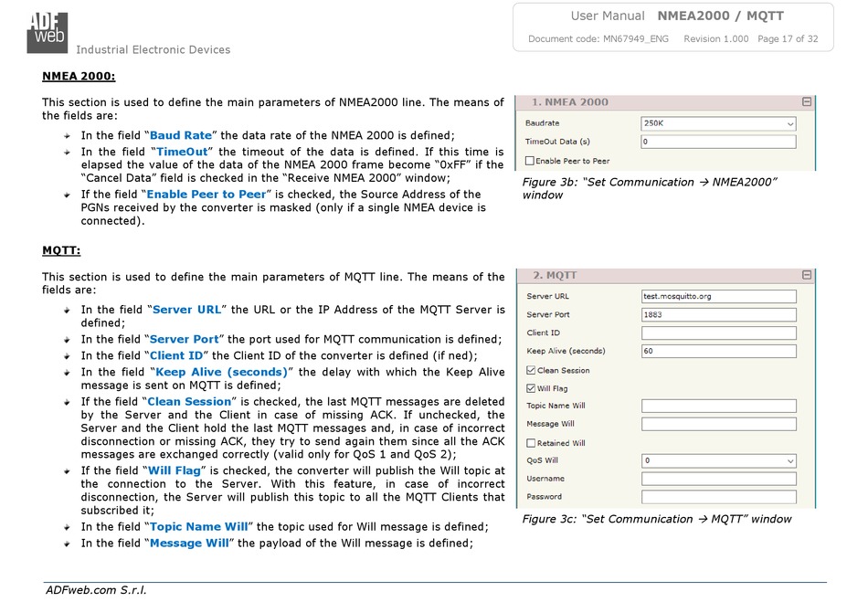Click the ADFweb logo
The height and width of the screenshot is (602, 868).
48,32
